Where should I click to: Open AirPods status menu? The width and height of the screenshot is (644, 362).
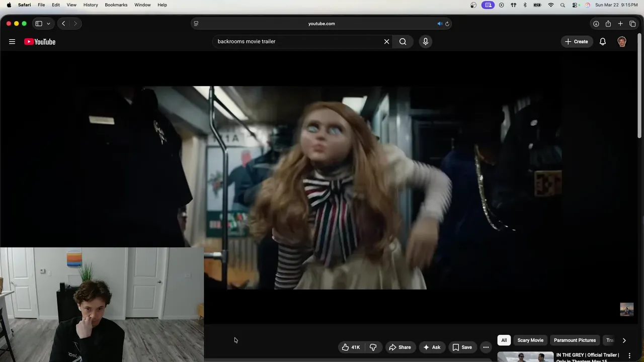[513, 5]
